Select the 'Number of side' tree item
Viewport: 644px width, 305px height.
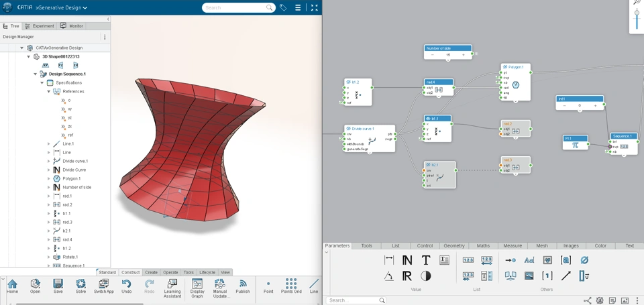(76, 187)
